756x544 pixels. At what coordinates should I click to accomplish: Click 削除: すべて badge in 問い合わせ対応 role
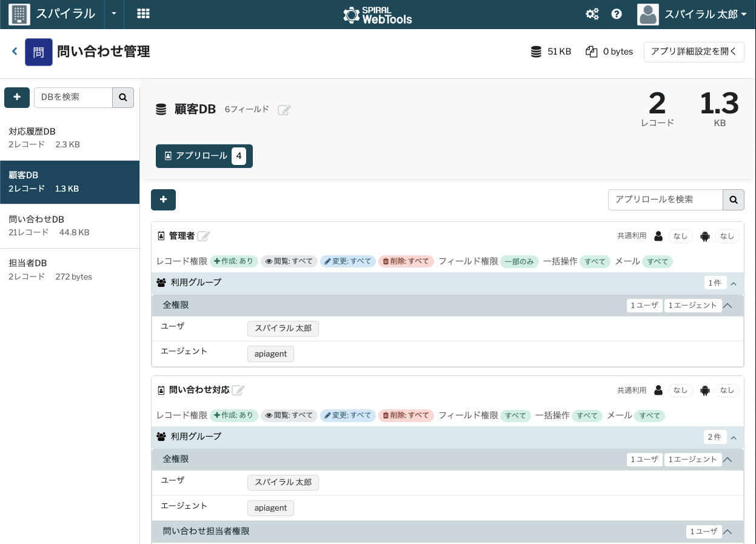(x=406, y=415)
